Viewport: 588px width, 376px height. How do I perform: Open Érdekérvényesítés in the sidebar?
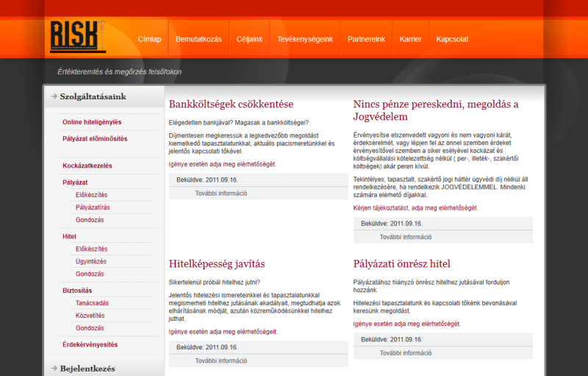point(90,344)
